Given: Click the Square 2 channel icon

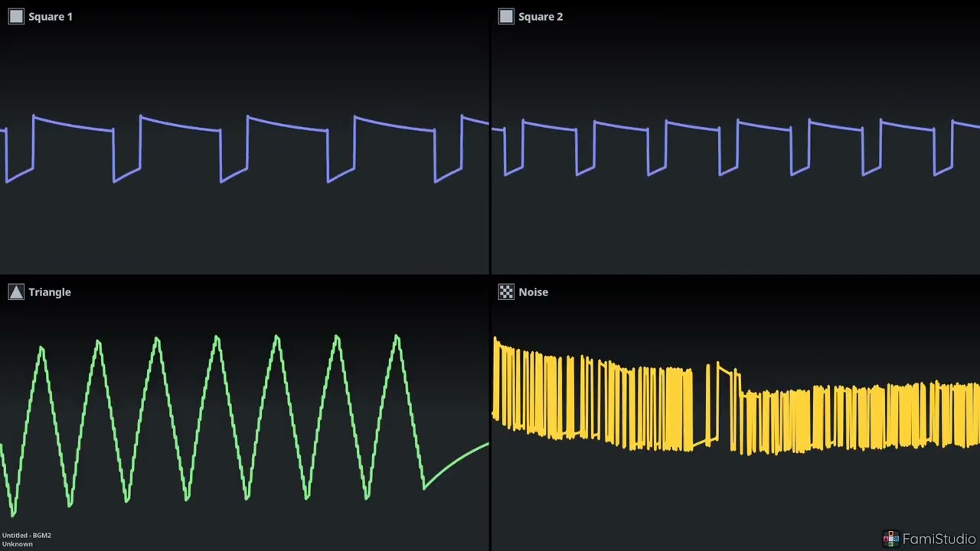Looking at the screenshot, I should click(x=506, y=16).
